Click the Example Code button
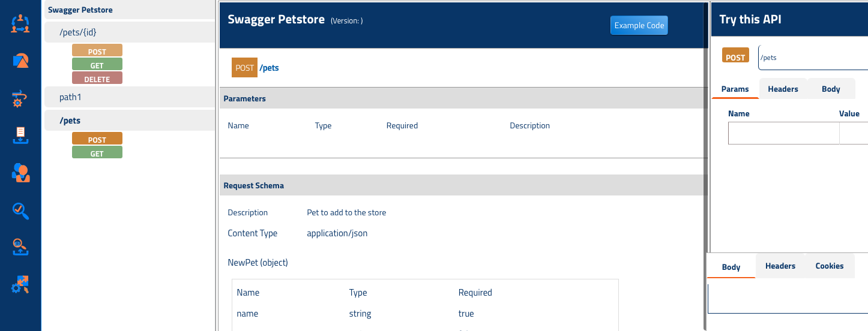This screenshot has width=868, height=331. pyautogui.click(x=639, y=25)
